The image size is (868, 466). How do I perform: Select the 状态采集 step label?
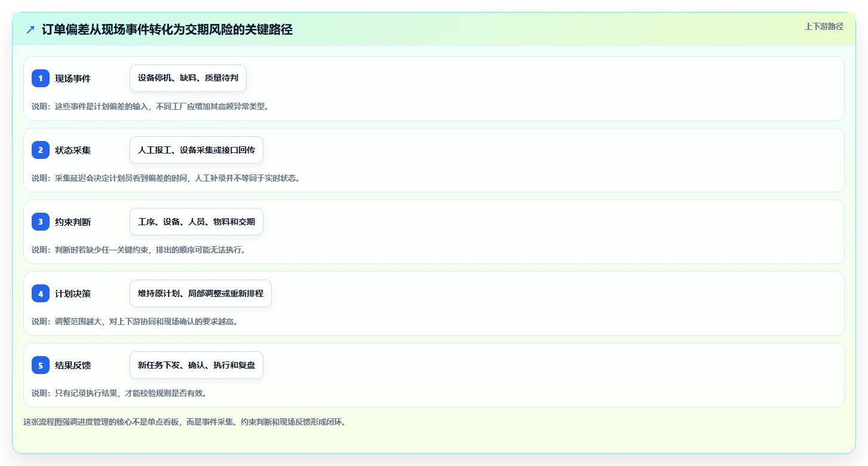coord(73,150)
